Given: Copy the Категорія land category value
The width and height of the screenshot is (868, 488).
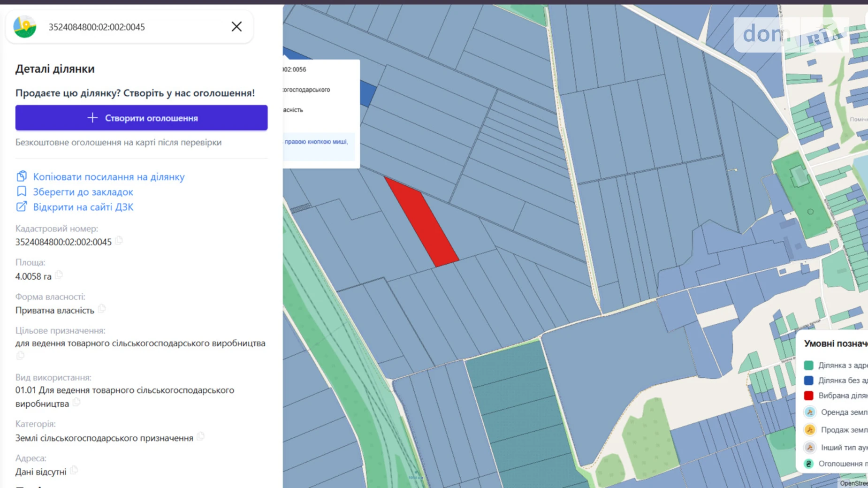Looking at the screenshot, I should pyautogui.click(x=201, y=436).
